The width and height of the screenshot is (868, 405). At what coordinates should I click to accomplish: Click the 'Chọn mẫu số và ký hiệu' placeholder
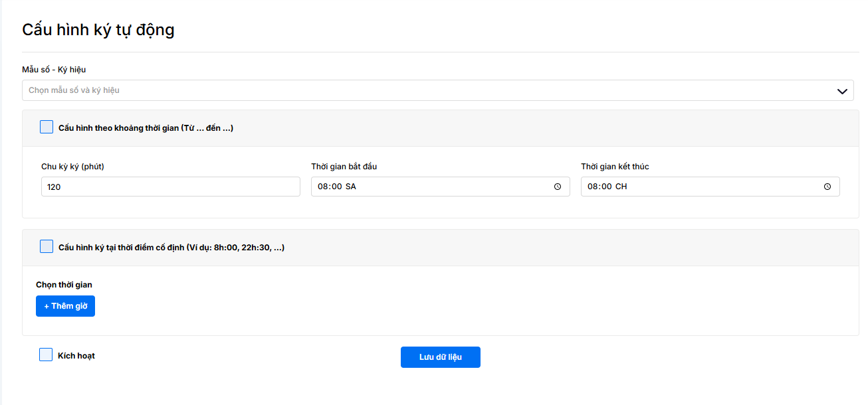(x=74, y=90)
